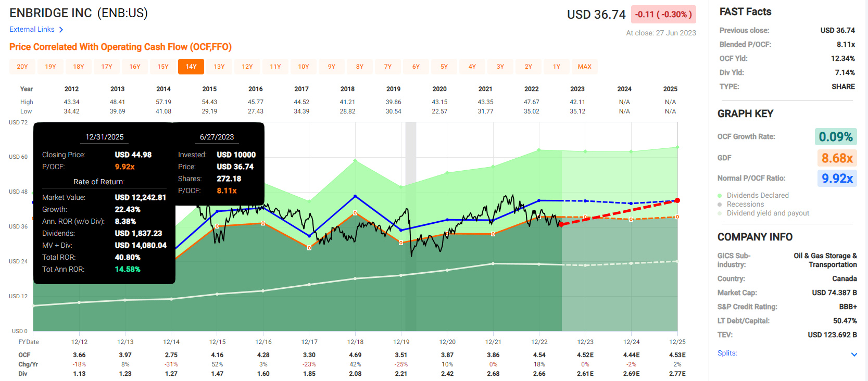Show the 4Y chart range

click(472, 67)
